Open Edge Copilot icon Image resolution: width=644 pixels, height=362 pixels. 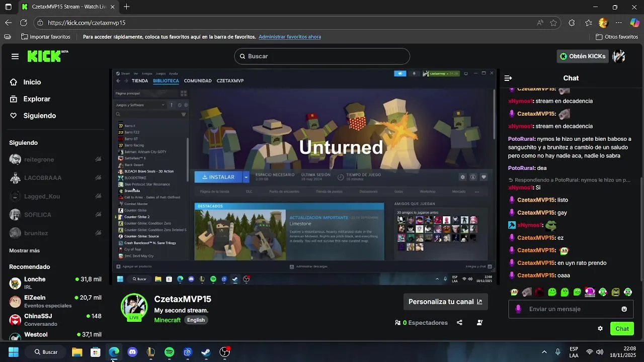click(x=634, y=23)
